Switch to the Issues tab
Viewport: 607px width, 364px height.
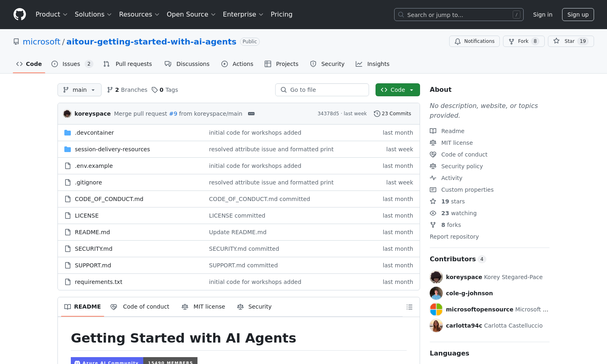(72, 64)
